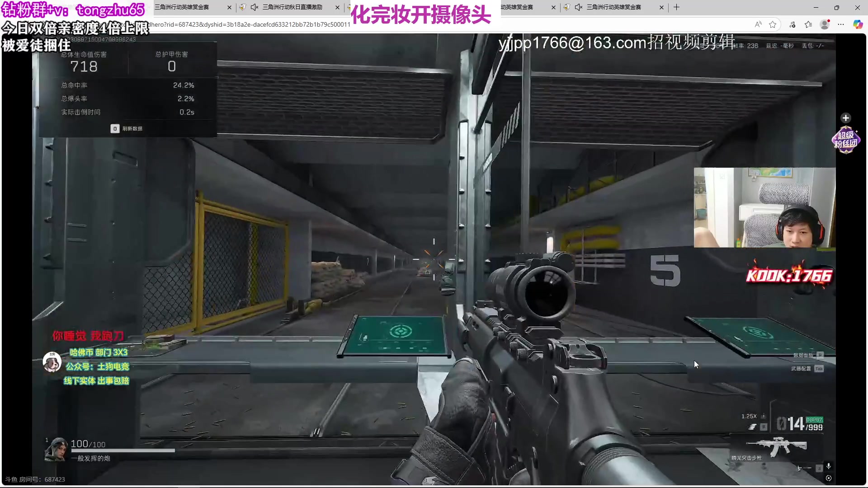This screenshot has height=488, width=868.
Task: Click the 总护甲伤害 value 0
Action: 172,66
